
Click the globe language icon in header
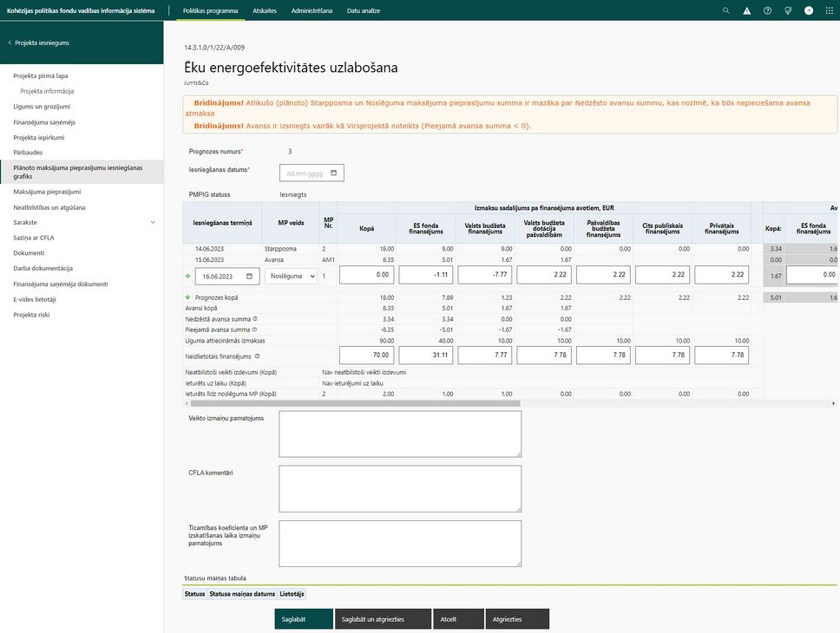pyautogui.click(x=788, y=10)
